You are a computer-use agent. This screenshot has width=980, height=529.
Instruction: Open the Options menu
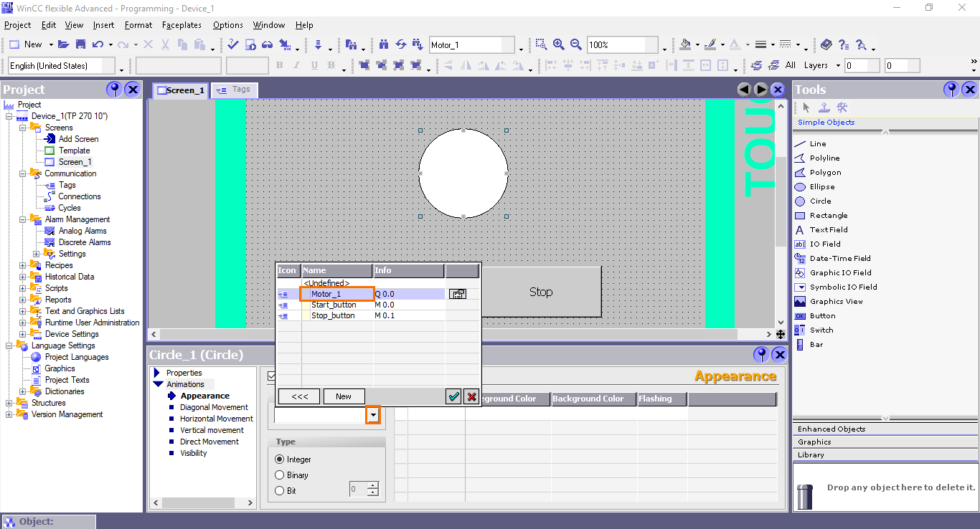228,25
